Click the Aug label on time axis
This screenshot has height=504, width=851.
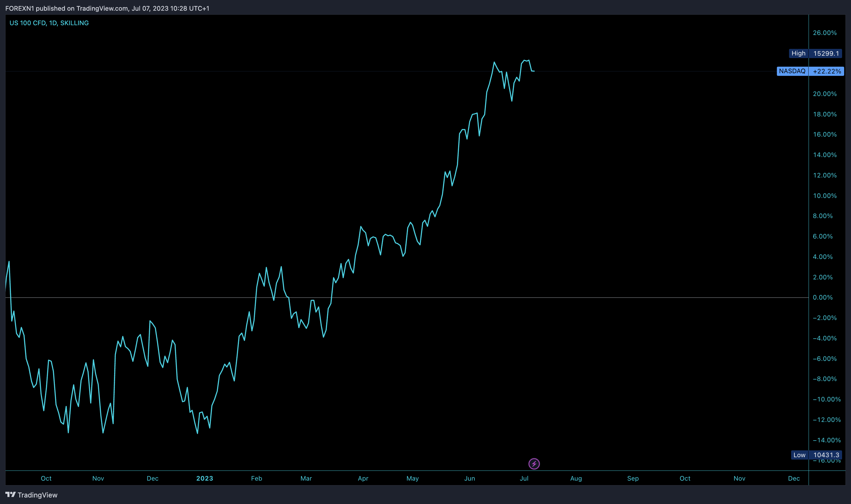(576, 478)
